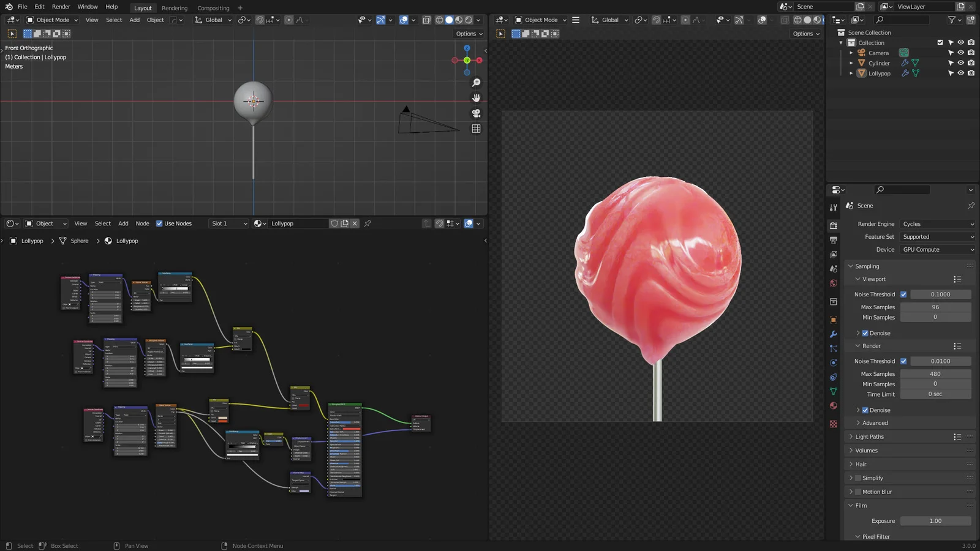The image size is (980, 551).
Task: Open the Render Engine dropdown
Action: point(937,223)
